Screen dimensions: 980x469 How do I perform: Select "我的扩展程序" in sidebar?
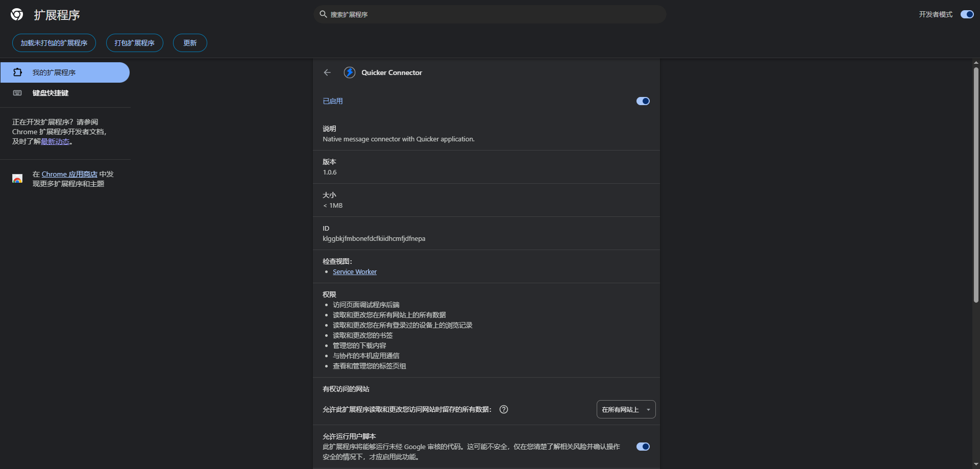[54, 72]
